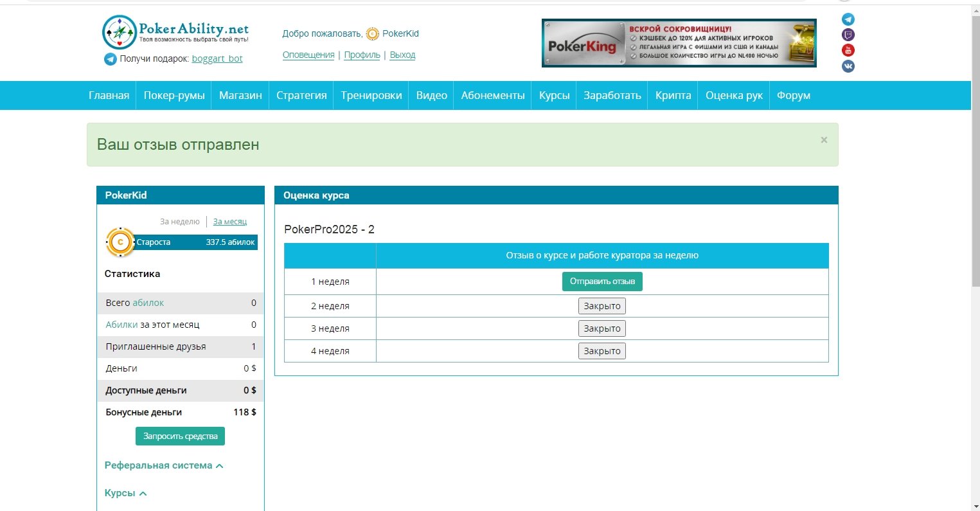Screen dimensions: 980x511
Task: Open the YouTube social icon
Action: pyautogui.click(x=848, y=50)
